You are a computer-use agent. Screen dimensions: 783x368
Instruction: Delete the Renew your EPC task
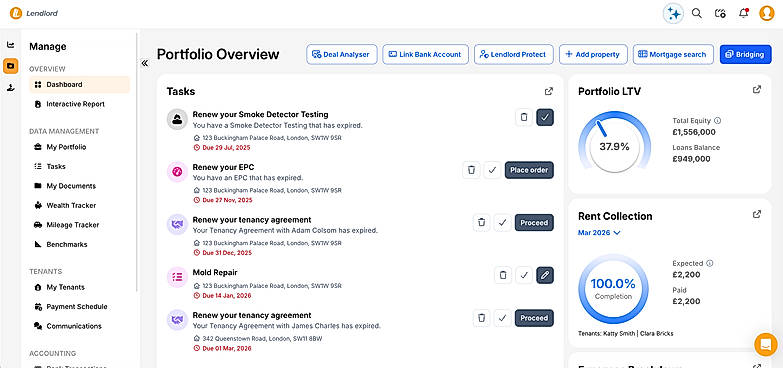[x=471, y=170]
